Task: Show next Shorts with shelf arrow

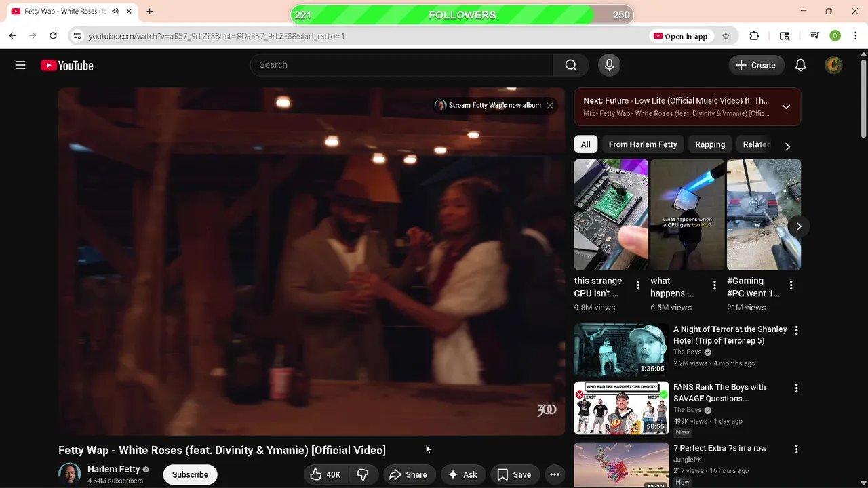Action: tap(798, 226)
